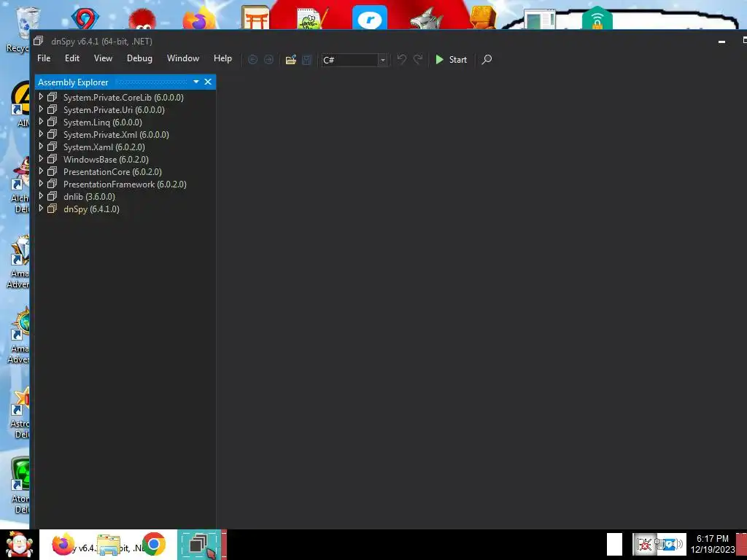The width and height of the screenshot is (747, 560).
Task: Select System.Private.Xml (6.0.0.0) text
Action: (x=116, y=134)
